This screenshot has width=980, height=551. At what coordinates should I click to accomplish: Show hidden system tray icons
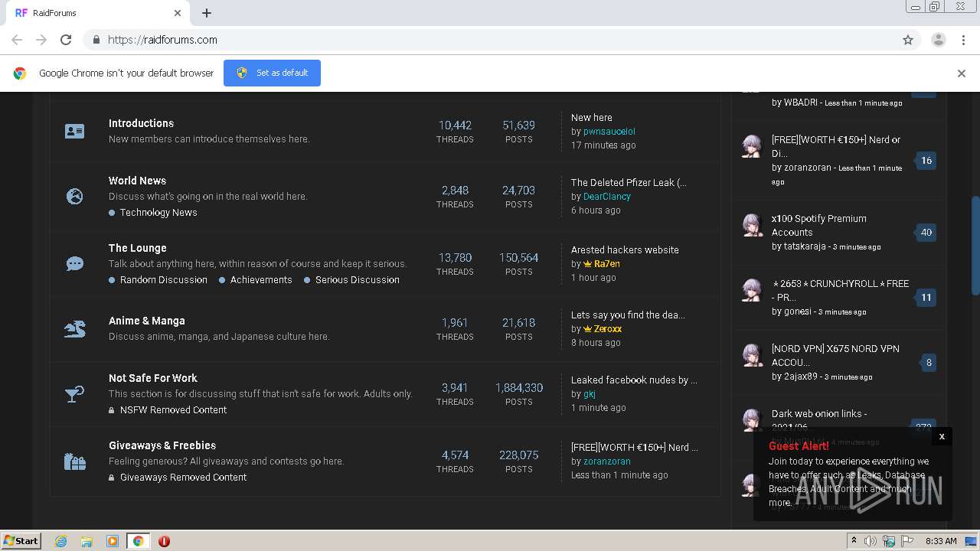click(x=854, y=541)
